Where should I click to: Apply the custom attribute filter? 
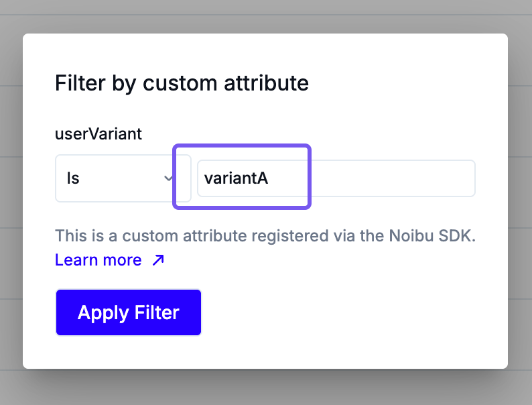(x=129, y=312)
